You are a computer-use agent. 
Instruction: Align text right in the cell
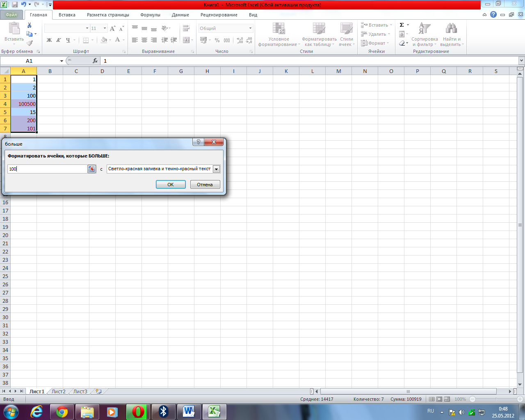(x=154, y=40)
